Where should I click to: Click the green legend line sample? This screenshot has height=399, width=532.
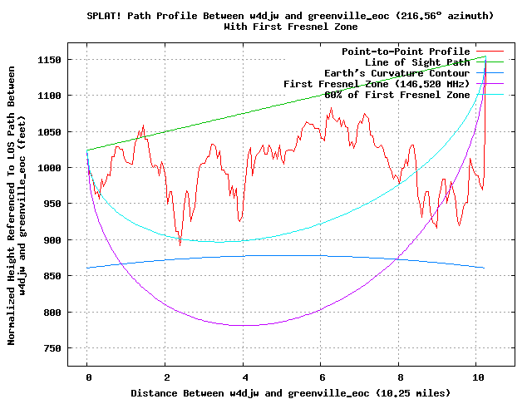(490, 62)
